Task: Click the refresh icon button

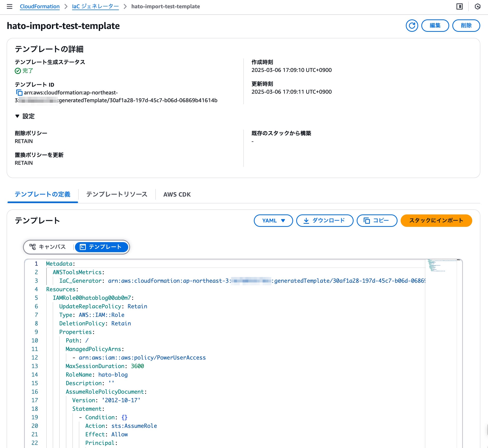Action: pyautogui.click(x=412, y=26)
